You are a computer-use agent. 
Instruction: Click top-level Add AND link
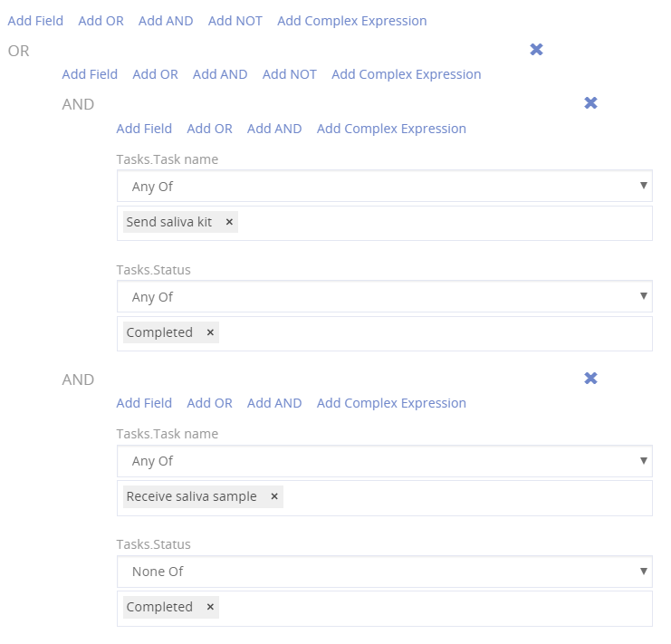click(x=166, y=21)
